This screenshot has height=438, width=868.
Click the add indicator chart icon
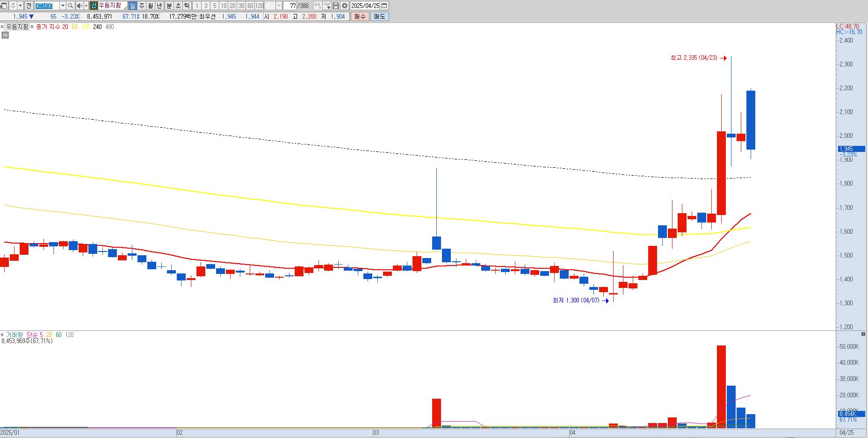[x=327, y=6]
